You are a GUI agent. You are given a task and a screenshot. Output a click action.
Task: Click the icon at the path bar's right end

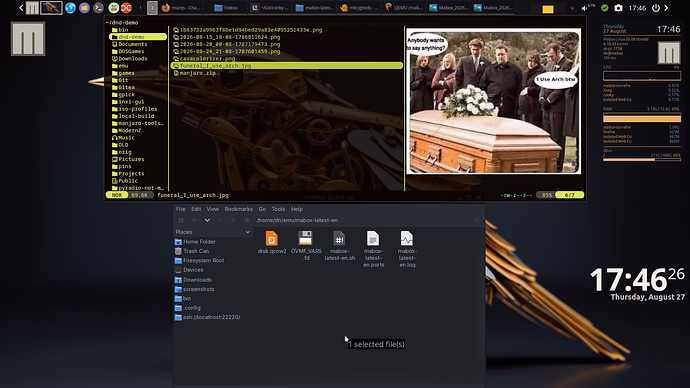(477, 220)
